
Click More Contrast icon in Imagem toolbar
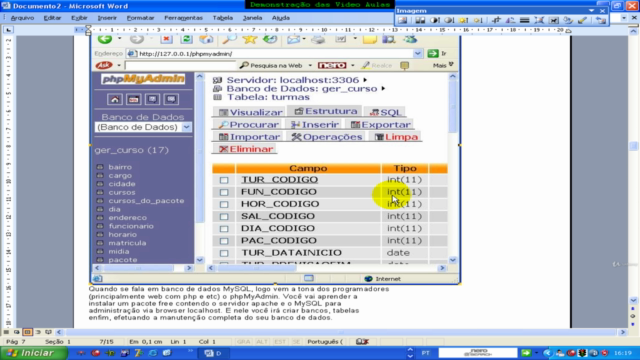coord(435,20)
